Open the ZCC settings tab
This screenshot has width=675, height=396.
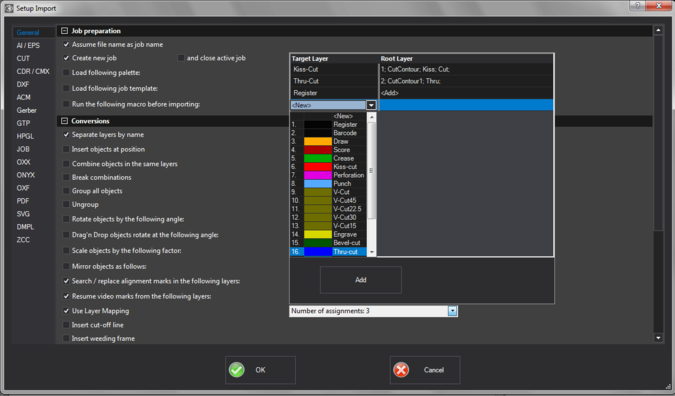pos(23,239)
